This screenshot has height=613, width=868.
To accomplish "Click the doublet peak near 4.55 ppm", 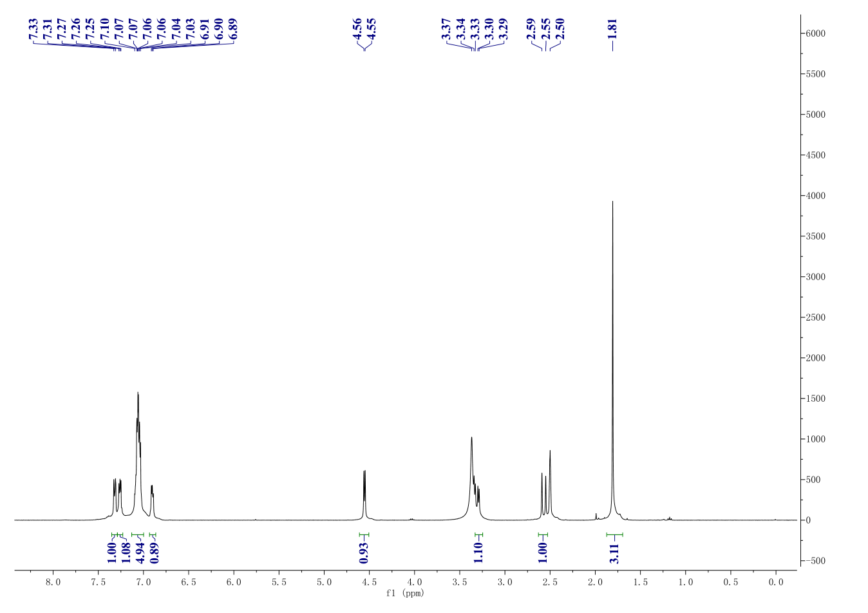I will tap(364, 496).
